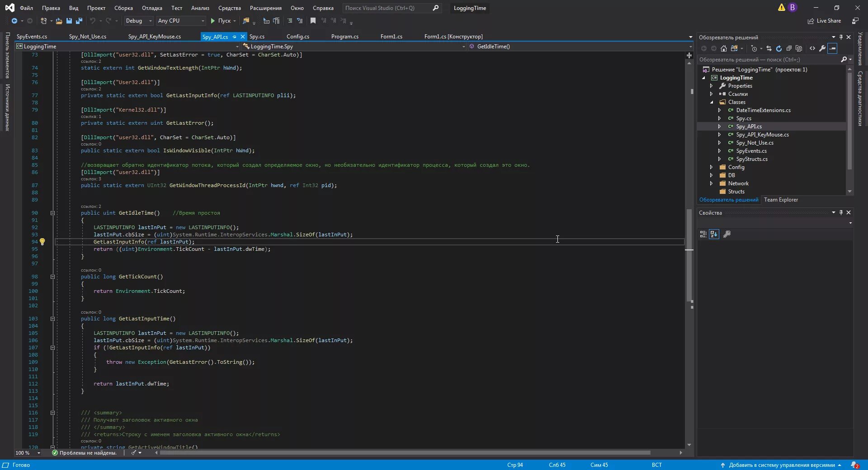
Task: Select SpyStructs.cs in Solution Explorer
Action: tap(752, 159)
